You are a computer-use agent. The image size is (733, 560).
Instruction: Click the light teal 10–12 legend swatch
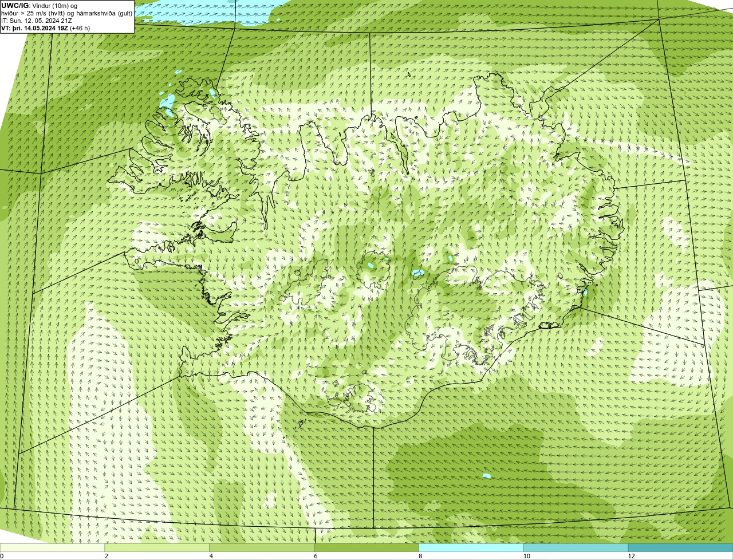point(576,547)
